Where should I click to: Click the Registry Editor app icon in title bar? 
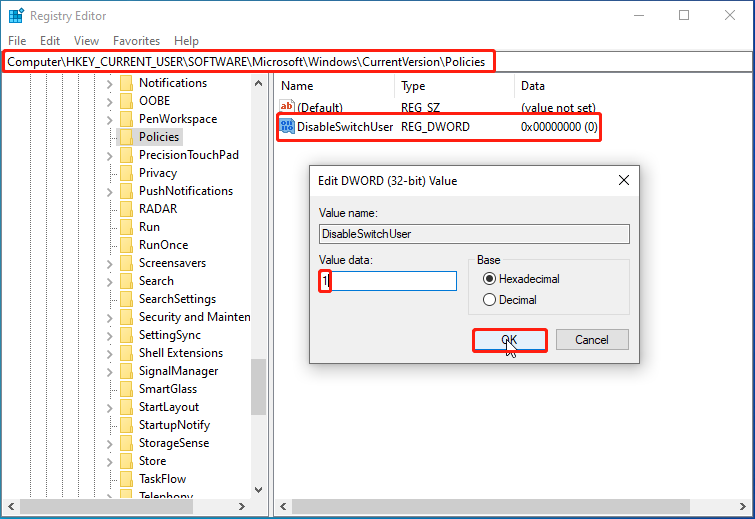[x=16, y=16]
